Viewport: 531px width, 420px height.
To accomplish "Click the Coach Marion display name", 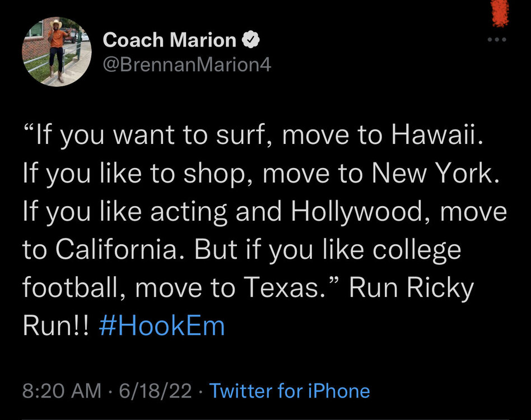I will 170,40.
